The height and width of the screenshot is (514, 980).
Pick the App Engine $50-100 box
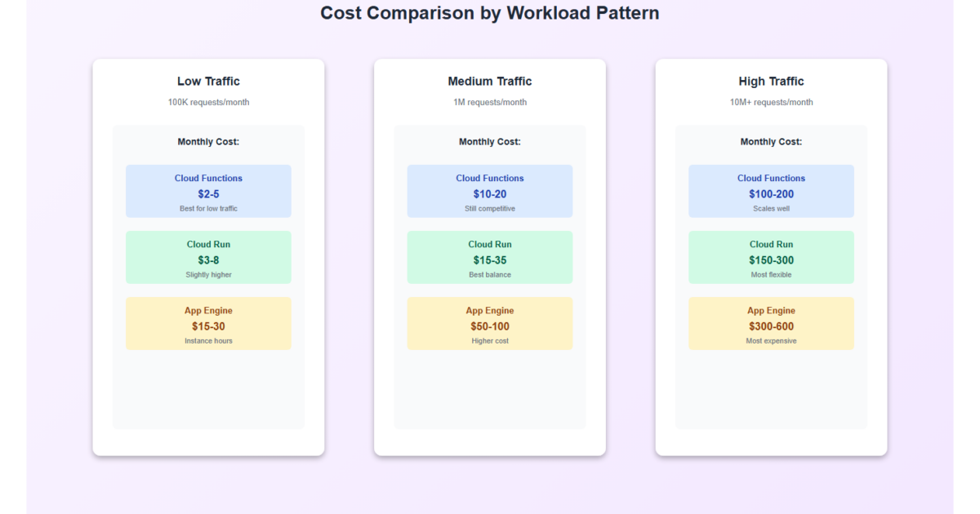tap(489, 324)
